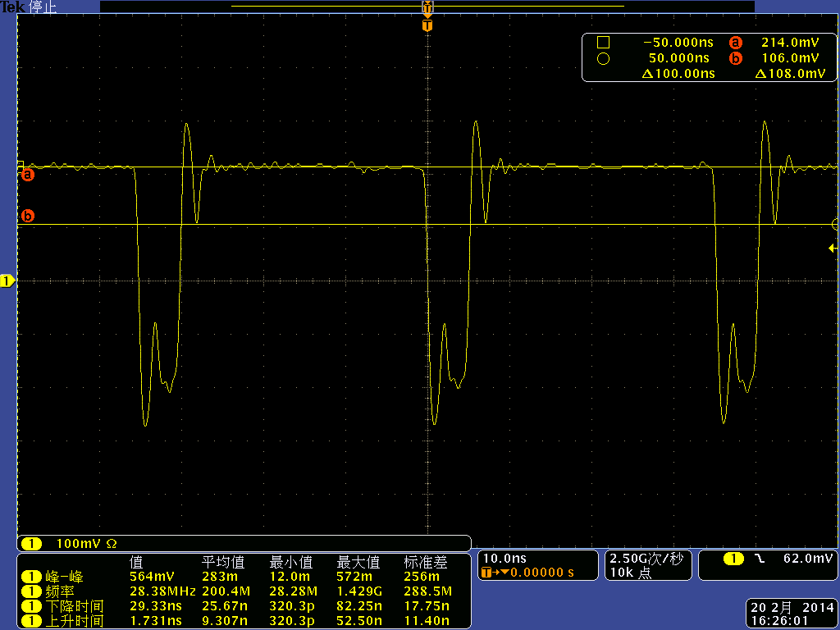Open the 10.0ns horizontal timebase readout
This screenshot has height=630, width=840.
(x=504, y=558)
